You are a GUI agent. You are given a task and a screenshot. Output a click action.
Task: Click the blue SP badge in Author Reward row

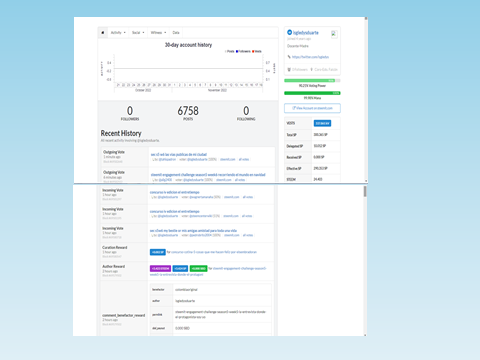point(180,269)
